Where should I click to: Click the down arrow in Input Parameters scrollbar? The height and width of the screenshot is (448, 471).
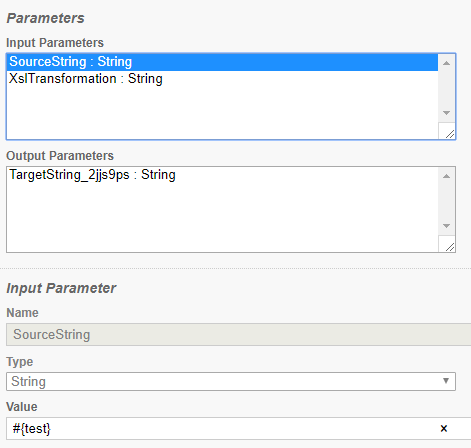coord(446,113)
